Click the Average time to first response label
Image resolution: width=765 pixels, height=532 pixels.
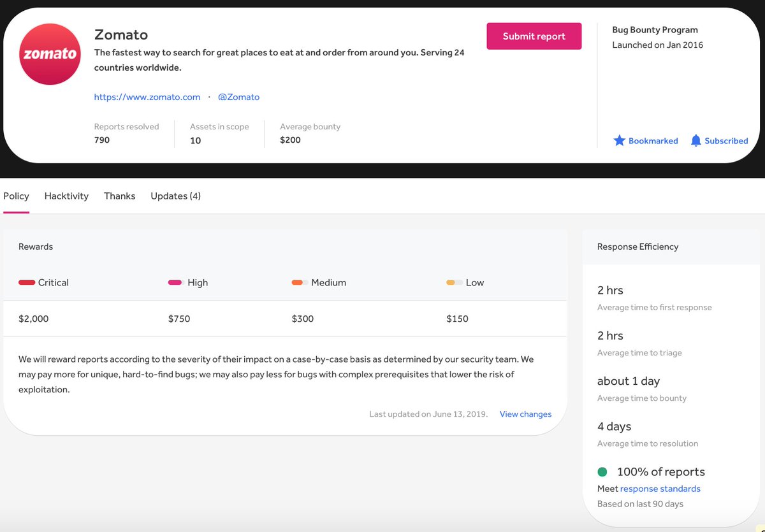tap(654, 307)
